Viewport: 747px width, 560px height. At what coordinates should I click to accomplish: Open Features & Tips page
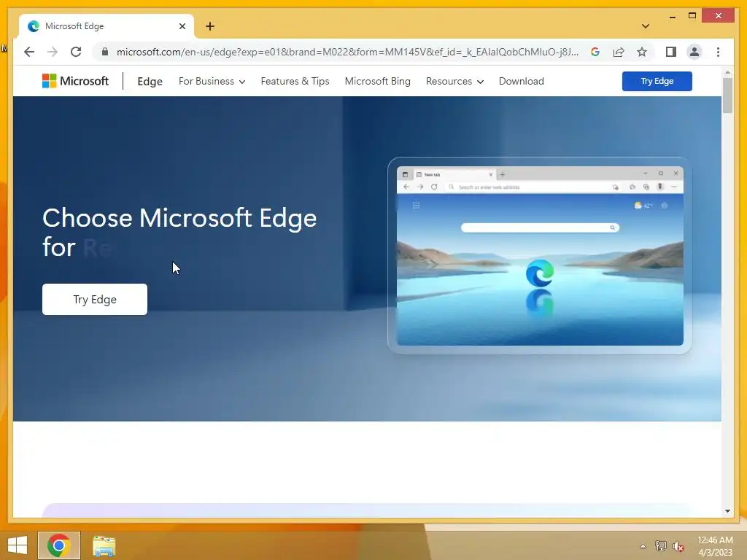(295, 82)
